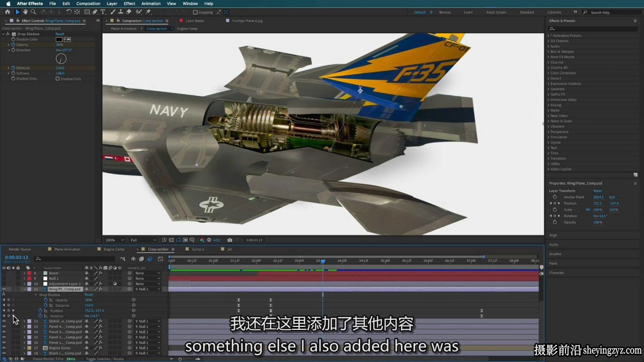This screenshot has height=362, width=644.
Task: Open the Full resolution dropdown
Action: [143, 240]
